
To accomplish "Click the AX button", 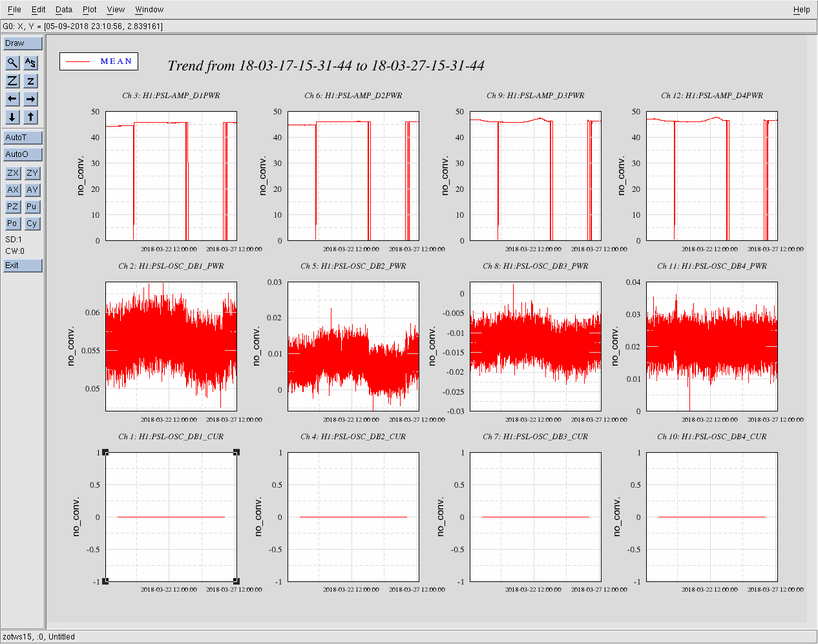I will click(x=13, y=190).
